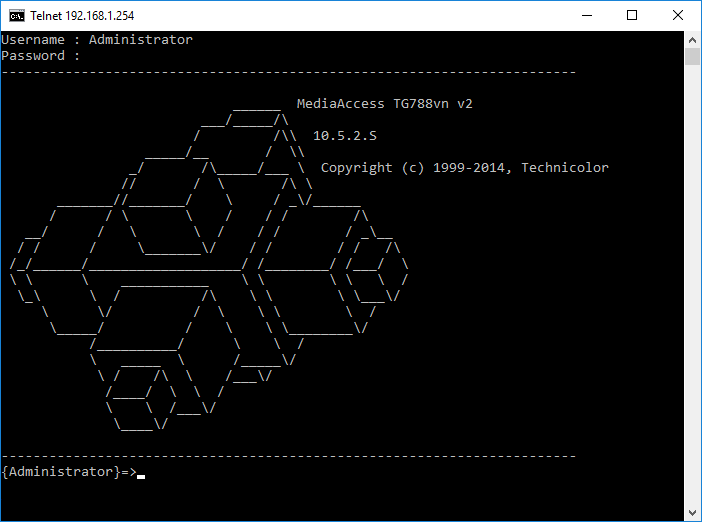This screenshot has height=522, width=702.
Task: Click the empty scrollbar track below thumb
Action: (x=692, y=300)
